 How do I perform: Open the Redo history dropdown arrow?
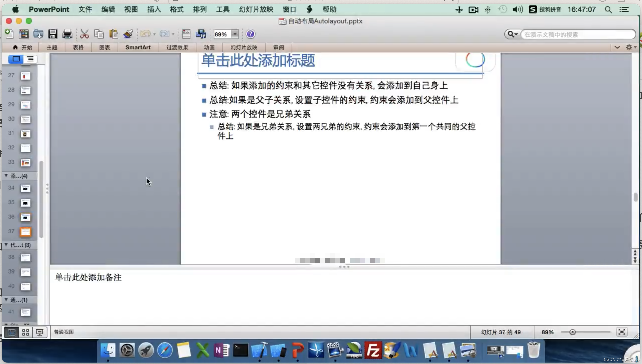click(173, 34)
